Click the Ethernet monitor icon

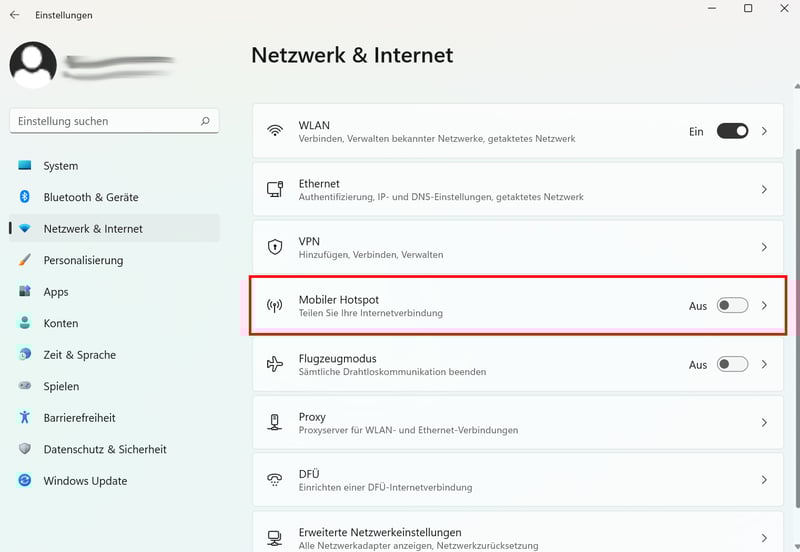275,190
